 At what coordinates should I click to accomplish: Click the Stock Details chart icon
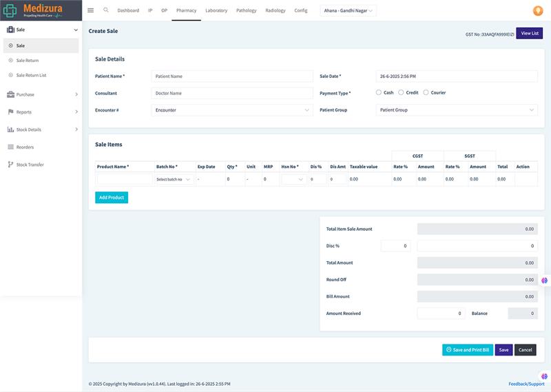click(10, 130)
